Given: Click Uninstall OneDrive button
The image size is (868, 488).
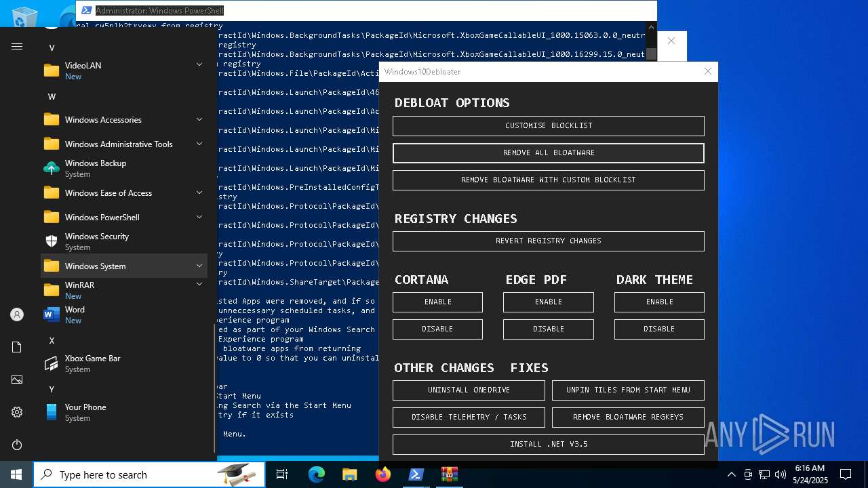Looking at the screenshot, I should click(469, 390).
